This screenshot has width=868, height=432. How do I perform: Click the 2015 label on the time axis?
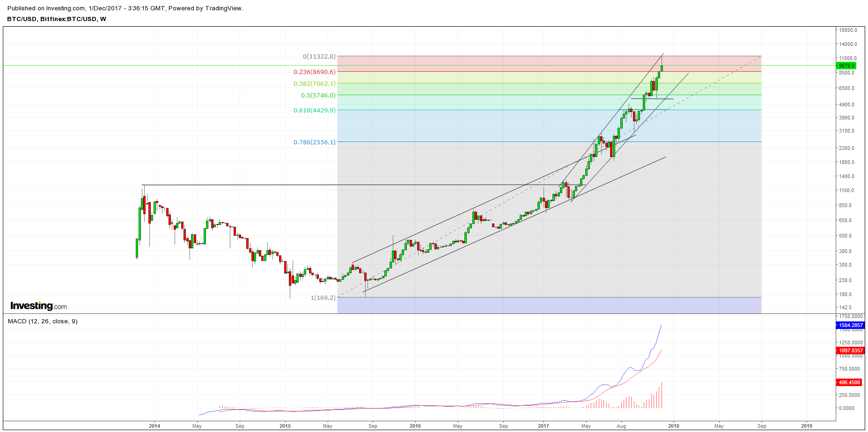[285, 426]
